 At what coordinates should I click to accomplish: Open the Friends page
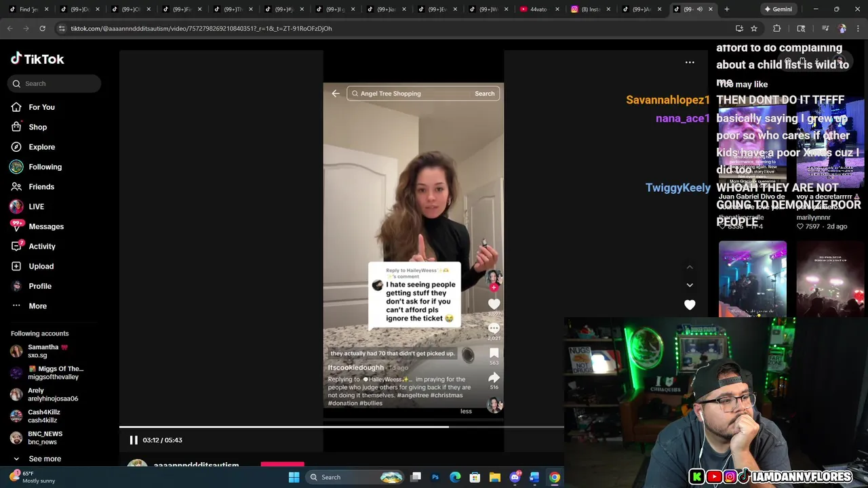tap(41, 186)
